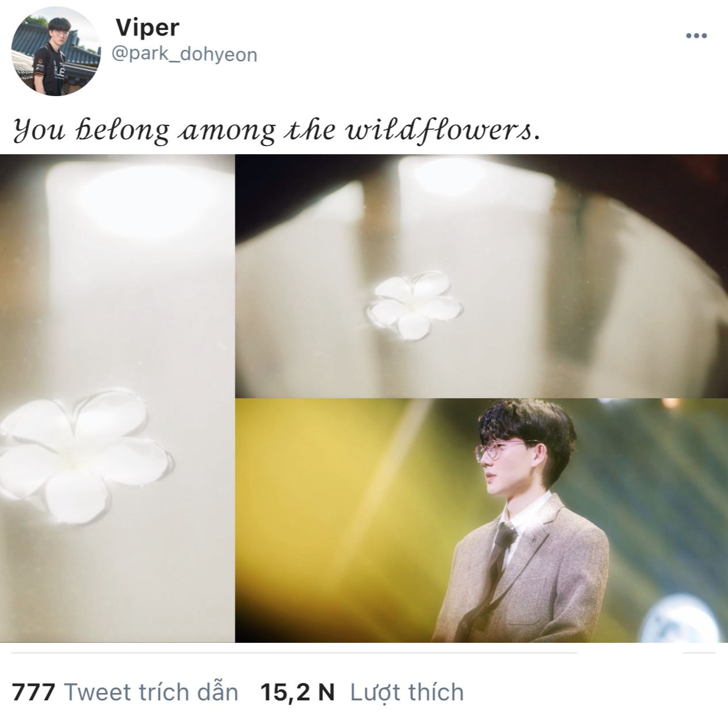Viewport: 728px width, 724px height.
Task: Open the top right floating flower photo
Action: (482, 276)
